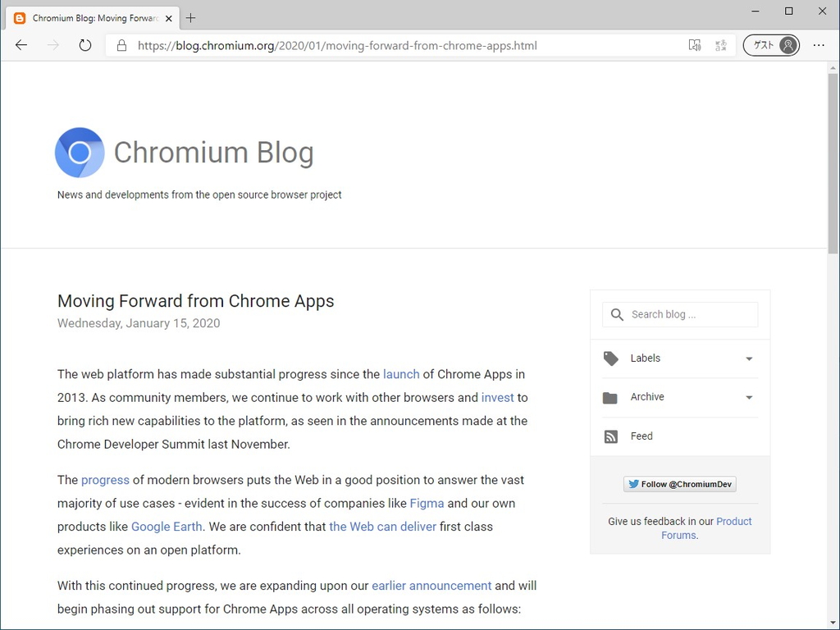Open the Feed via its RSS icon

[610, 436]
